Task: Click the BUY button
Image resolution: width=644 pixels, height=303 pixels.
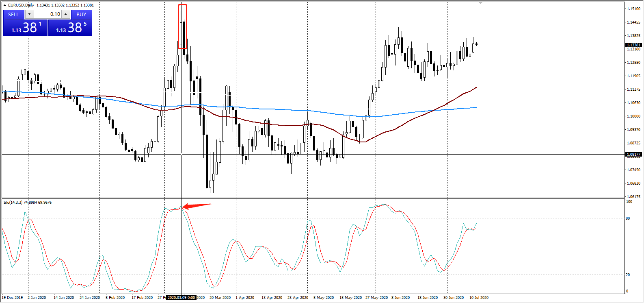Action: tap(81, 14)
